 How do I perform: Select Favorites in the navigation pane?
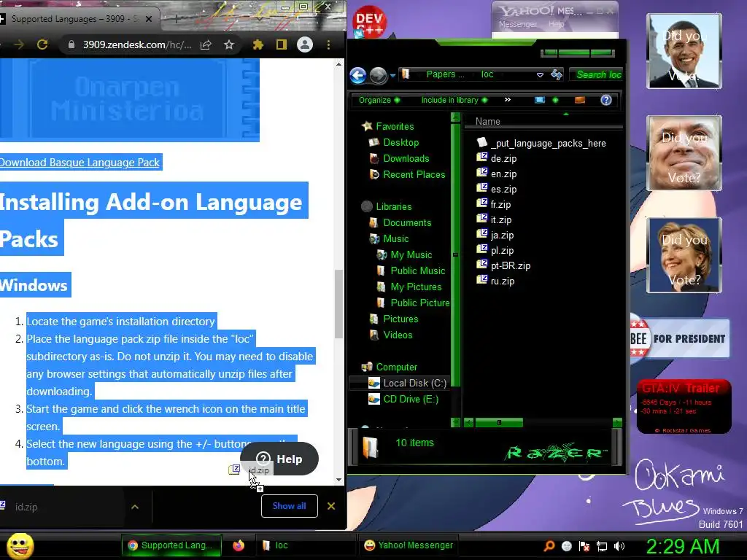tap(388, 126)
